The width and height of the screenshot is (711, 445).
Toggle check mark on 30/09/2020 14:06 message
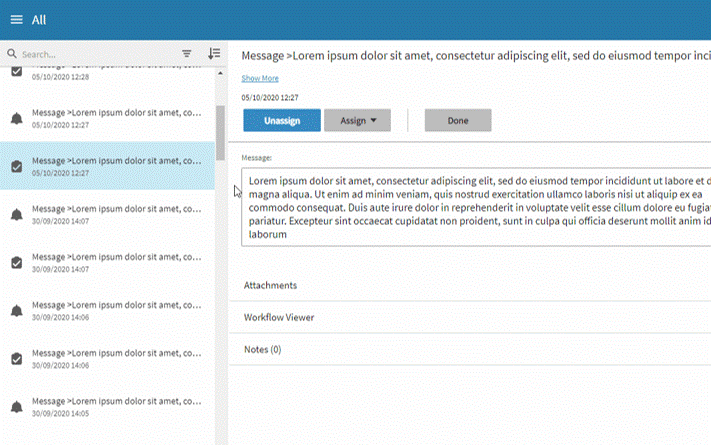point(16,359)
